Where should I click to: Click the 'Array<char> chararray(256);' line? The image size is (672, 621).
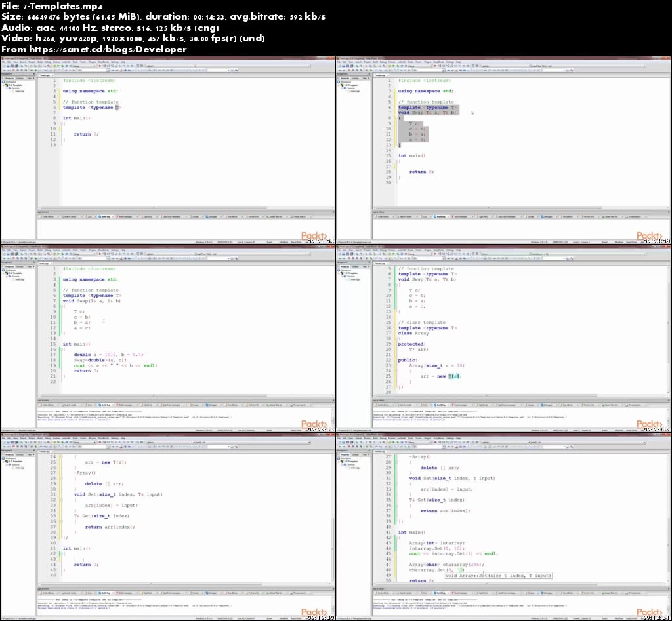pos(446,565)
